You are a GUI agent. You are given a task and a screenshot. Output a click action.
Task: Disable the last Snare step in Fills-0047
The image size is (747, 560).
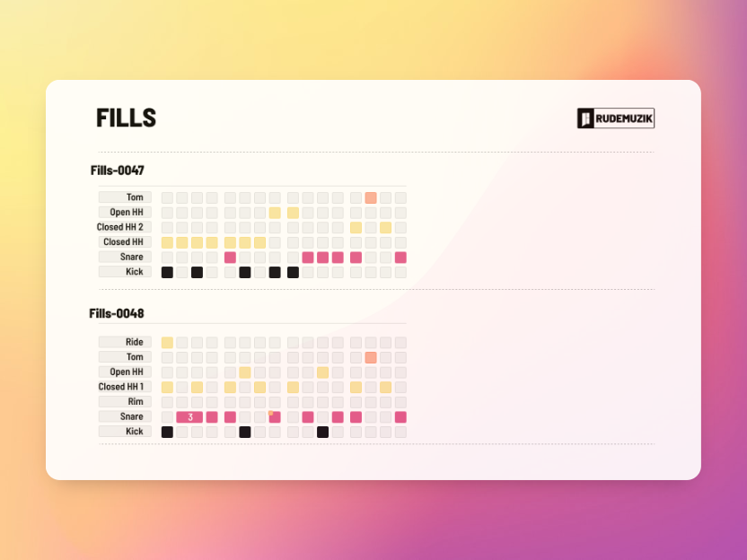(x=400, y=258)
